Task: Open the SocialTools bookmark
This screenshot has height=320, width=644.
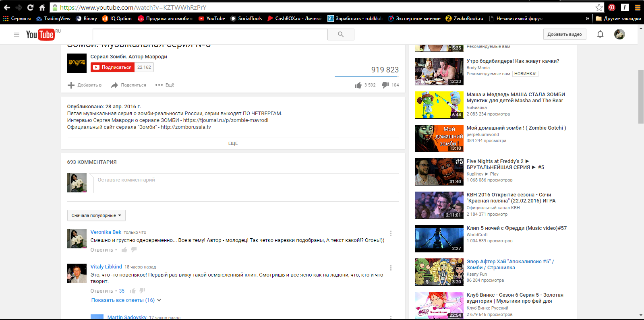Action: coord(246,19)
